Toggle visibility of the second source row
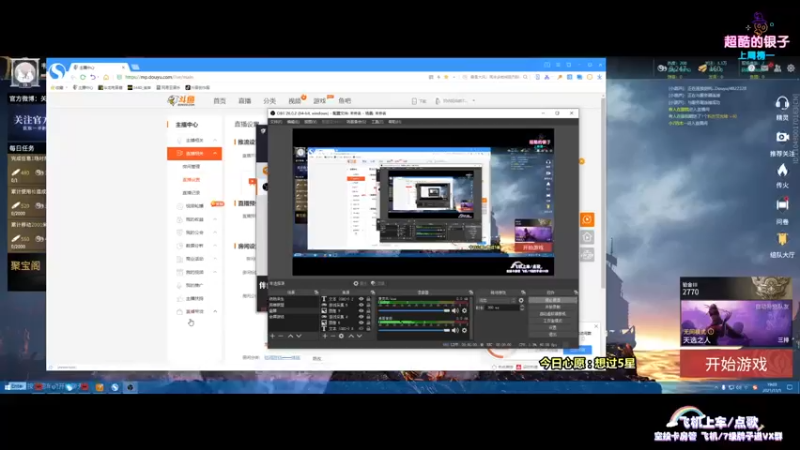This screenshot has height=450, width=800. point(361,305)
